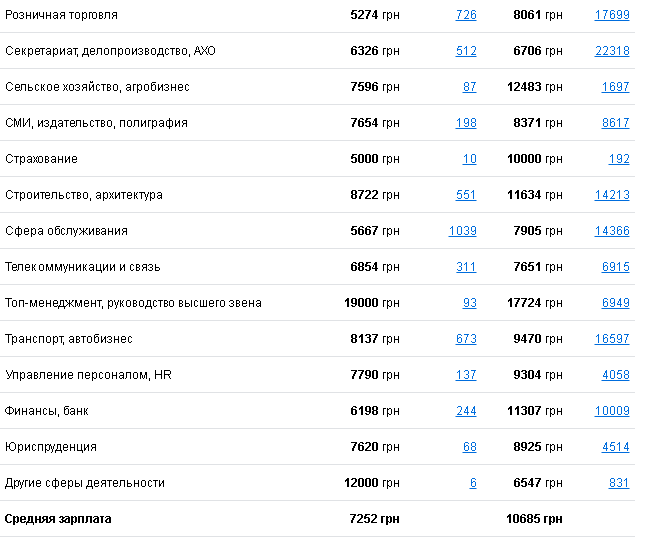
Task: Click the 17699 link in retail row
Action: [611, 15]
